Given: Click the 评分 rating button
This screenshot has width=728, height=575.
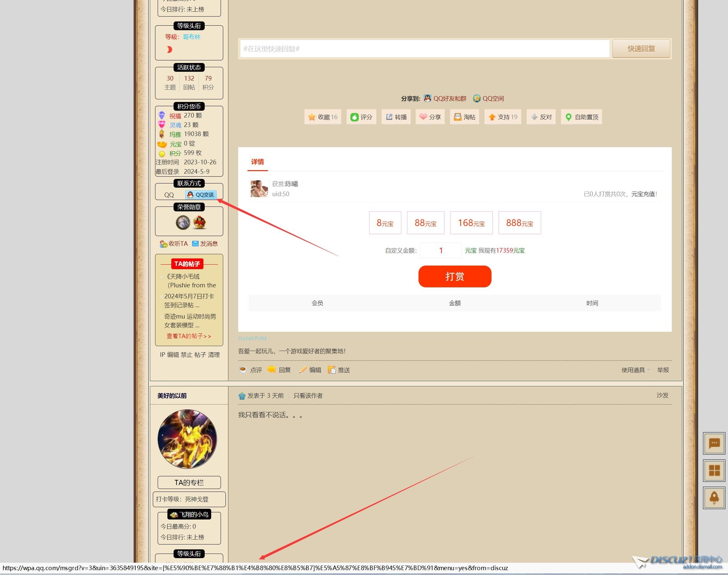Looking at the screenshot, I should (361, 117).
